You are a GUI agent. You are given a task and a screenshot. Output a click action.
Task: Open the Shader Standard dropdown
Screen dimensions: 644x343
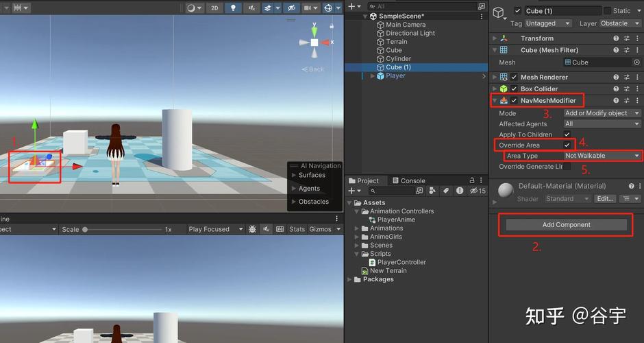[567, 199]
